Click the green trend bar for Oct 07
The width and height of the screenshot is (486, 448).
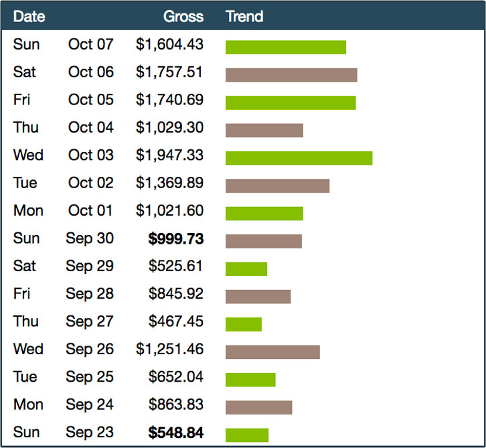coord(286,47)
